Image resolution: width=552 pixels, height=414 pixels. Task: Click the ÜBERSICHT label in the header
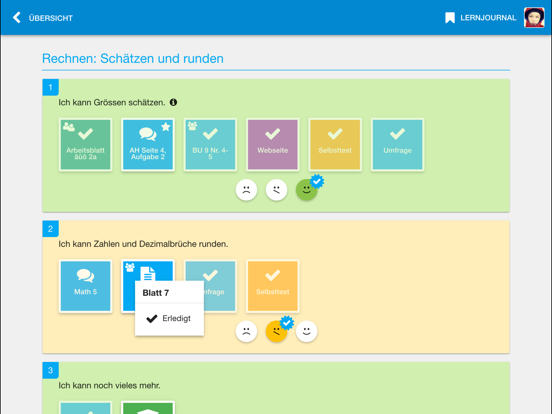[51, 18]
